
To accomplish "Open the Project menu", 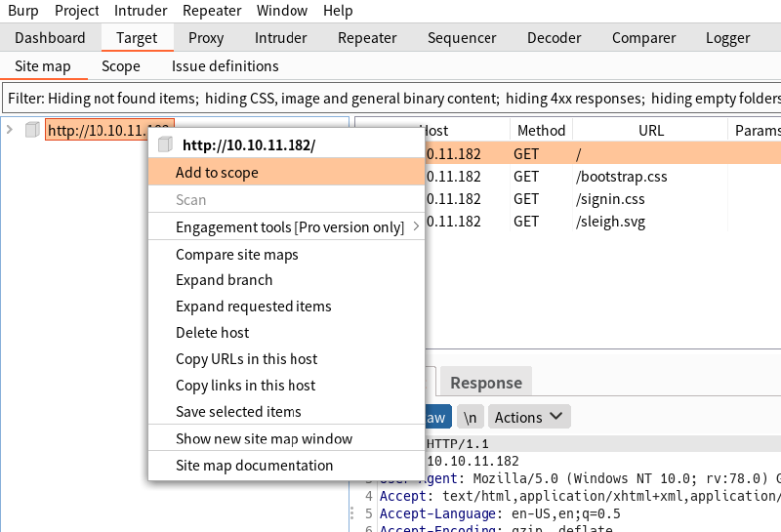I will (x=77, y=11).
